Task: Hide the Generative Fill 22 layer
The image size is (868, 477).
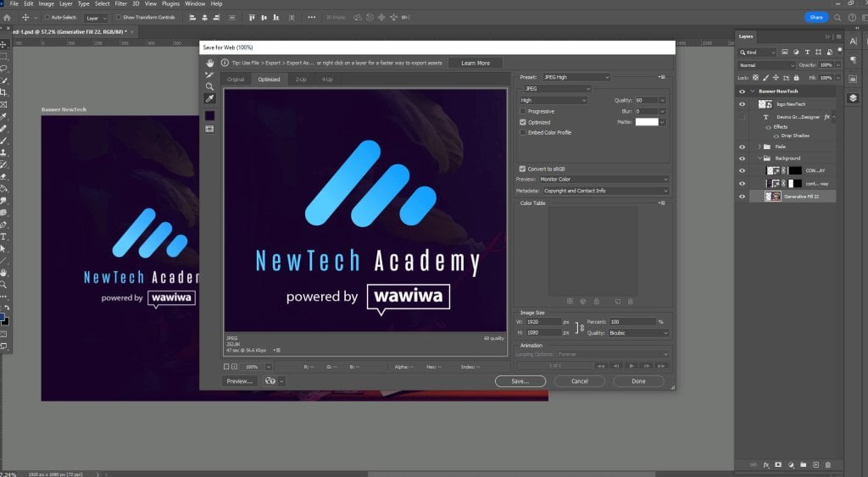Action: point(742,197)
